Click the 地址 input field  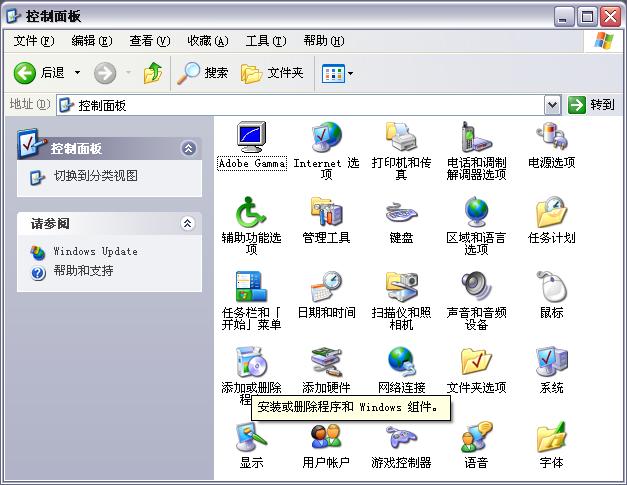coord(300,105)
